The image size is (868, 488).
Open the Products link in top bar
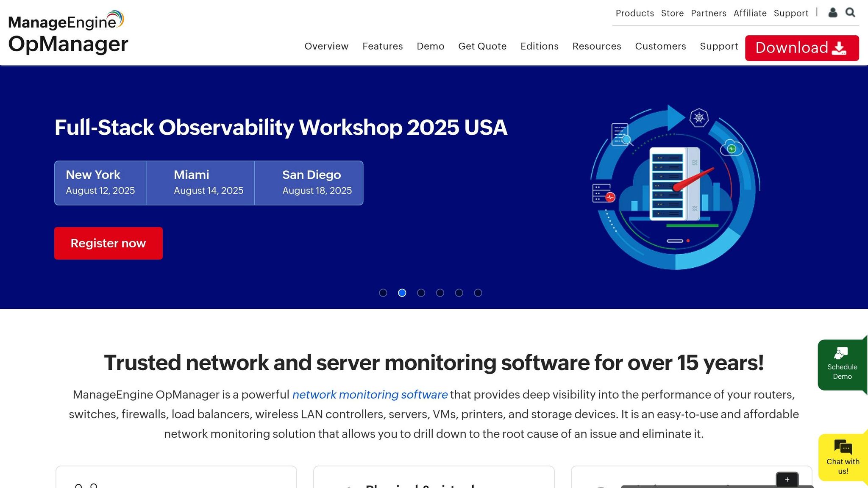pyautogui.click(x=634, y=13)
